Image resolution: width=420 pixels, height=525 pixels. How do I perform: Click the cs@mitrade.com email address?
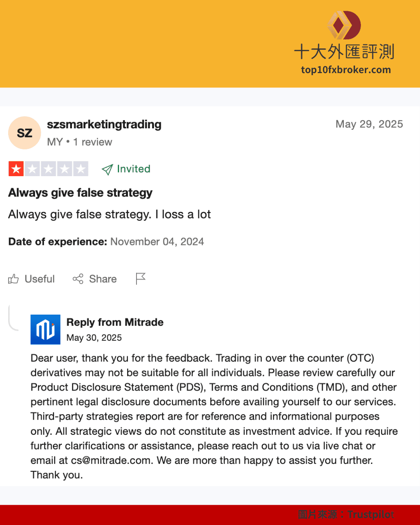point(111,460)
